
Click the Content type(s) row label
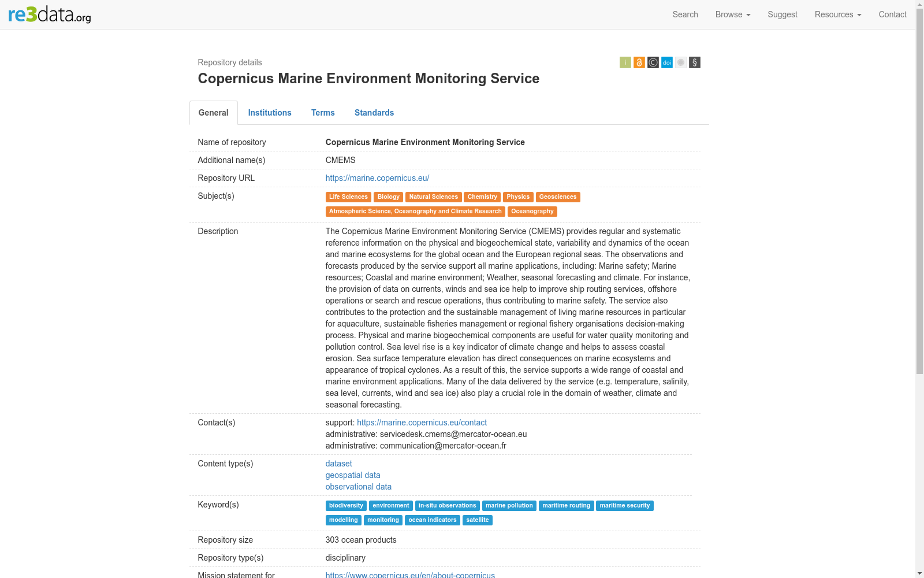pyautogui.click(x=226, y=464)
